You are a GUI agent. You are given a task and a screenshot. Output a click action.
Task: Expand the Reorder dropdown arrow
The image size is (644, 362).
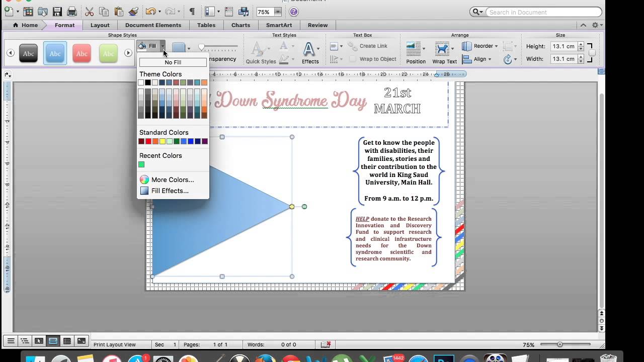[x=496, y=46]
